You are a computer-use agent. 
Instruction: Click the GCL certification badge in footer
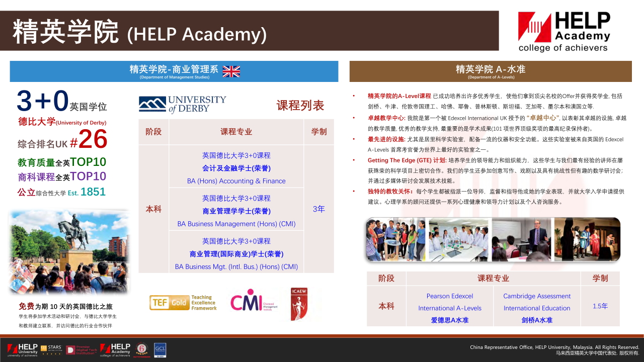pos(160,349)
